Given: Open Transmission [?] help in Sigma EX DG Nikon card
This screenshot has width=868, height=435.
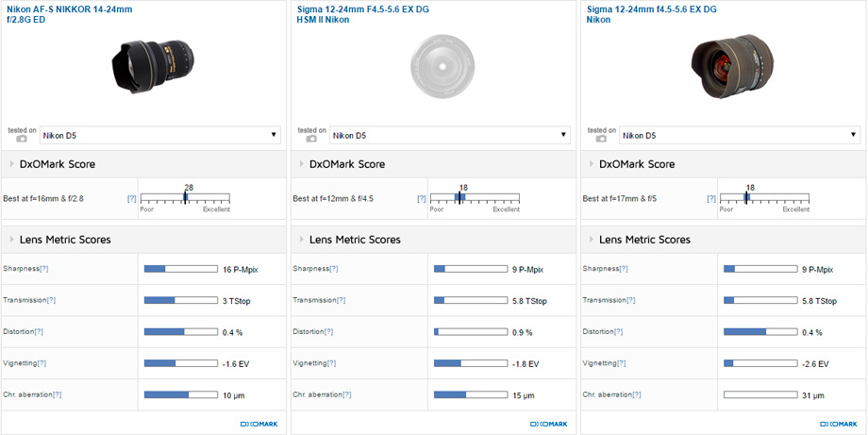Looking at the screenshot, I should pyautogui.click(x=631, y=300).
